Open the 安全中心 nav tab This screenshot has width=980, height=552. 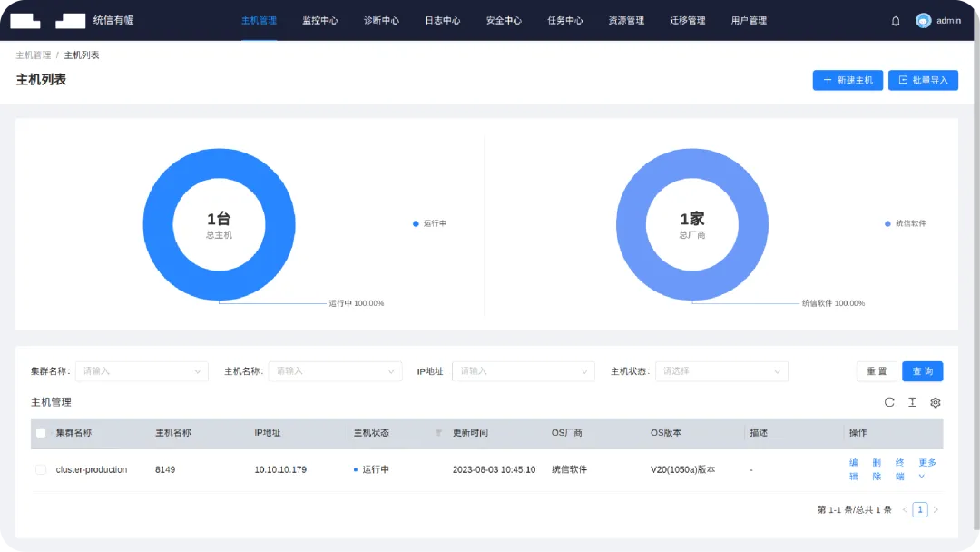tap(504, 21)
